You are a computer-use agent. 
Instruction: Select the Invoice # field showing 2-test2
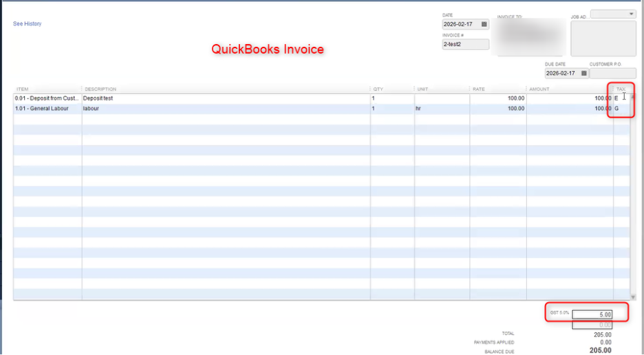465,44
